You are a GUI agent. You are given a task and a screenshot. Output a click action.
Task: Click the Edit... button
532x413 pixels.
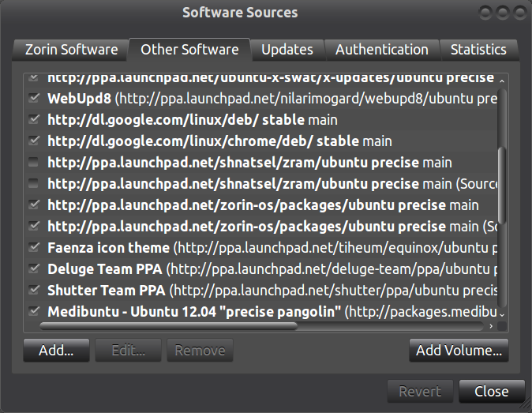[x=128, y=350]
